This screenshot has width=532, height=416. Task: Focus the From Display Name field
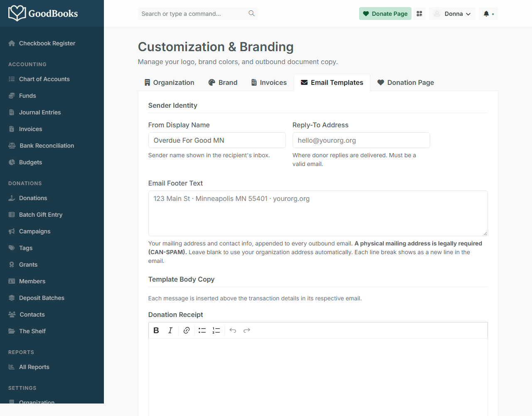click(x=217, y=140)
